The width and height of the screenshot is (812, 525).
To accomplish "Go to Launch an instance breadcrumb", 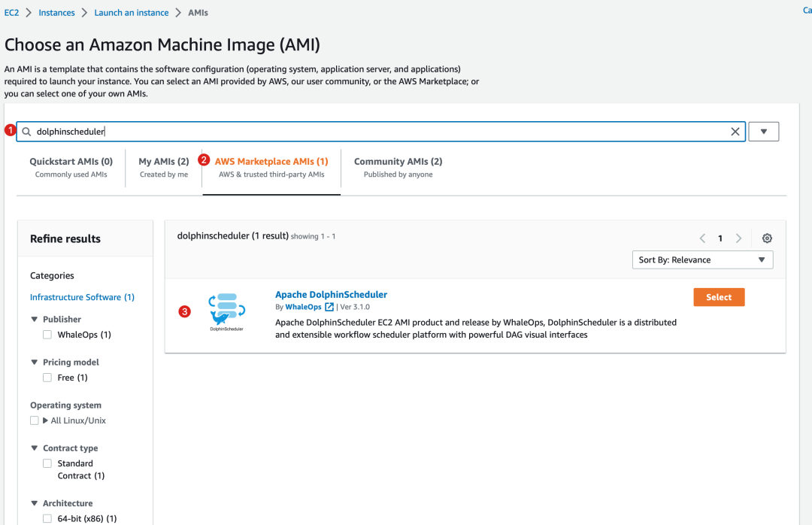I will pyautogui.click(x=131, y=13).
